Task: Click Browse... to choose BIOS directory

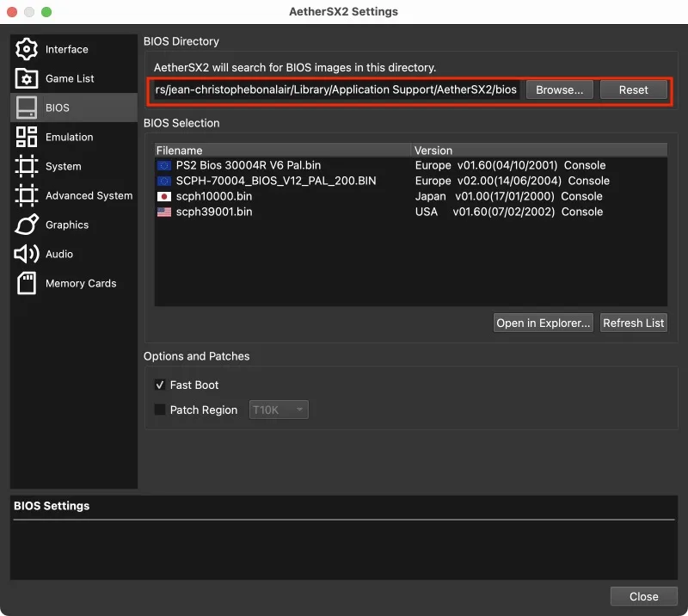Action: pos(559,89)
